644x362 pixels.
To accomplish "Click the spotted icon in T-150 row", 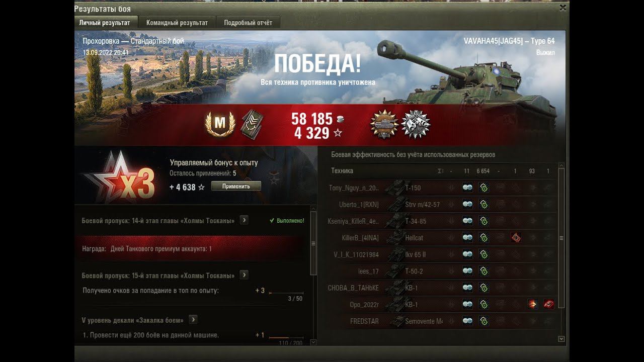I will 467,188.
